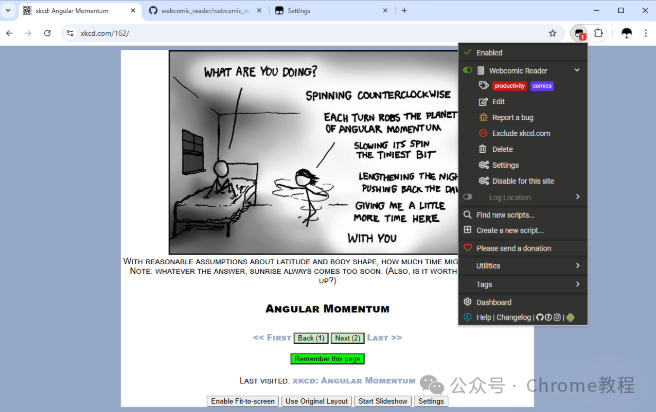Viewport: 656px width, 412px height.
Task: Go back in browser history
Action: [9, 33]
